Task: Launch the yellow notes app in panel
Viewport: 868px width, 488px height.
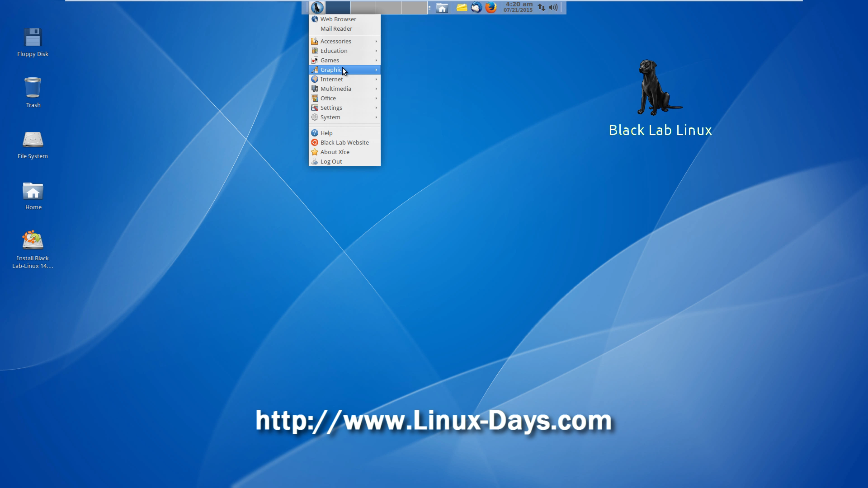Action: pos(462,7)
